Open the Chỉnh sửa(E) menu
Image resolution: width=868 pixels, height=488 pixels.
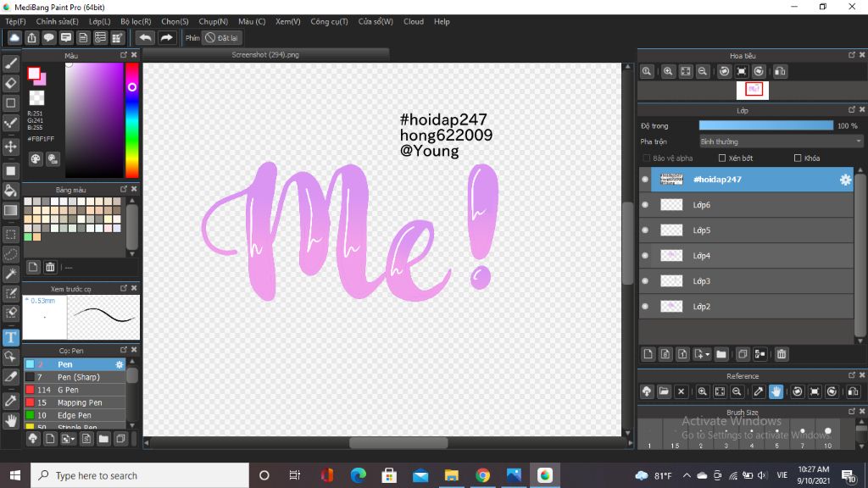pyautogui.click(x=57, y=21)
